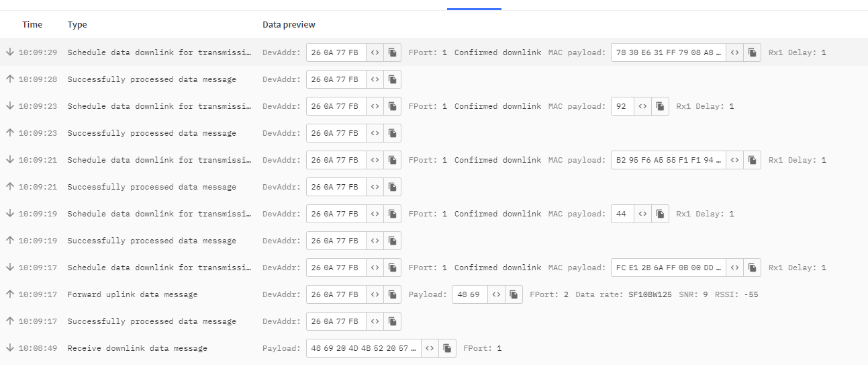The width and height of the screenshot is (868, 365).
Task: Open the 10:09:19 Schedule data downlink entry
Action: tap(434, 214)
